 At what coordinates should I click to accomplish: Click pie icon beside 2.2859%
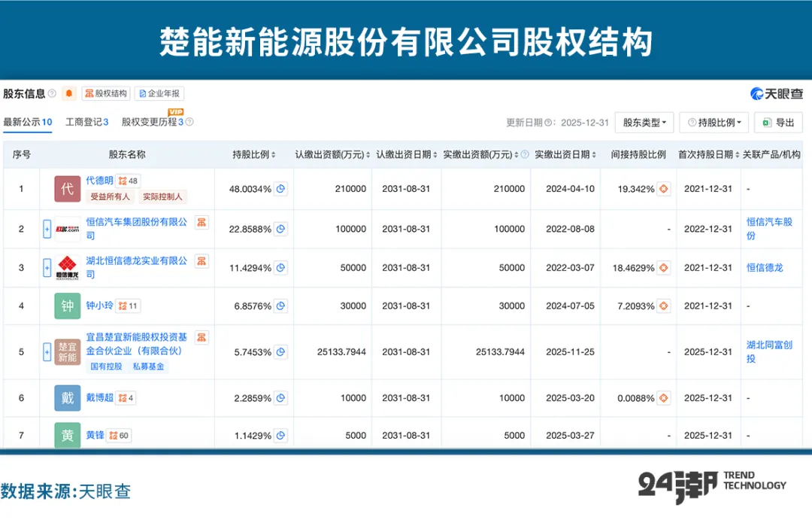pos(280,398)
